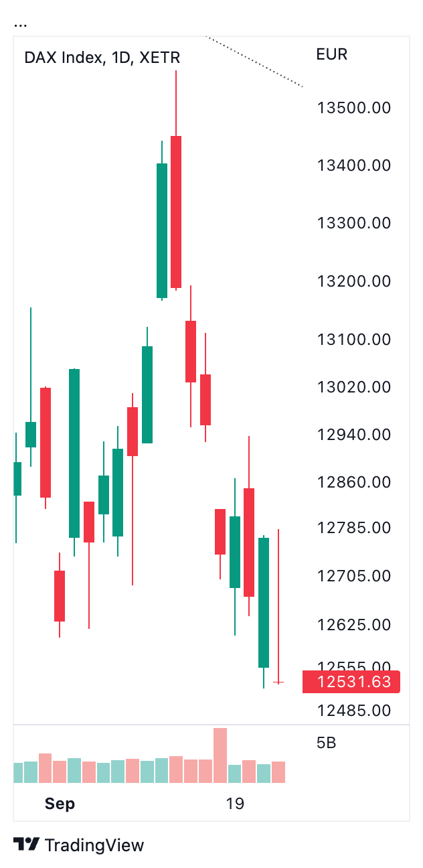This screenshot has height=868, width=423.
Task: Click the large green candle before the last candle
Action: coord(264,601)
